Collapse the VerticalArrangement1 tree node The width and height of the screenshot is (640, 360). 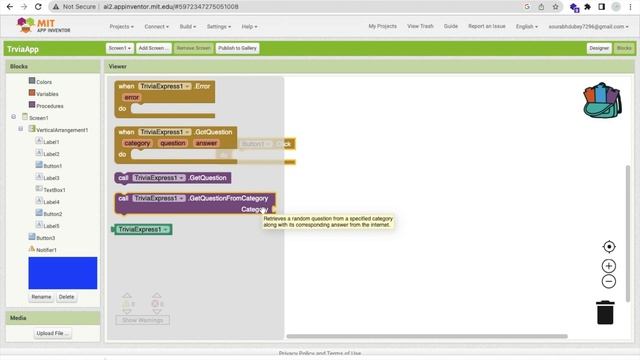[x=20, y=129]
